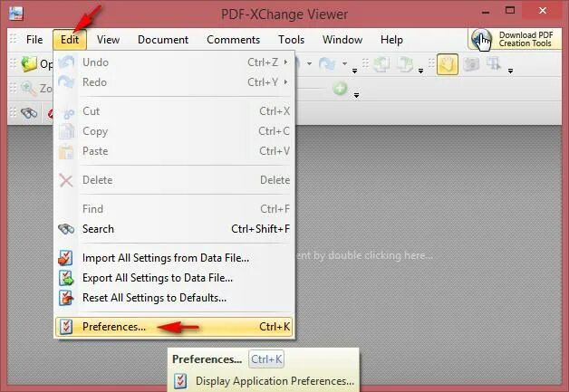Open the Help menu
Image resolution: width=569 pixels, height=392 pixels.
[x=392, y=40]
